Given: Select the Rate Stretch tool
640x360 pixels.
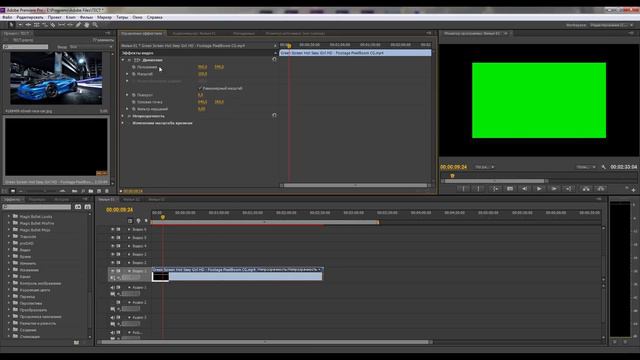Looking at the screenshot, I should tap(45, 25).
